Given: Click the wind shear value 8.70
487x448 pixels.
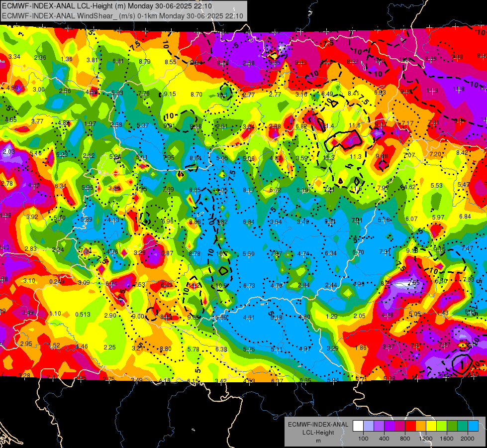Looking at the screenshot, I should tap(196, 94).
